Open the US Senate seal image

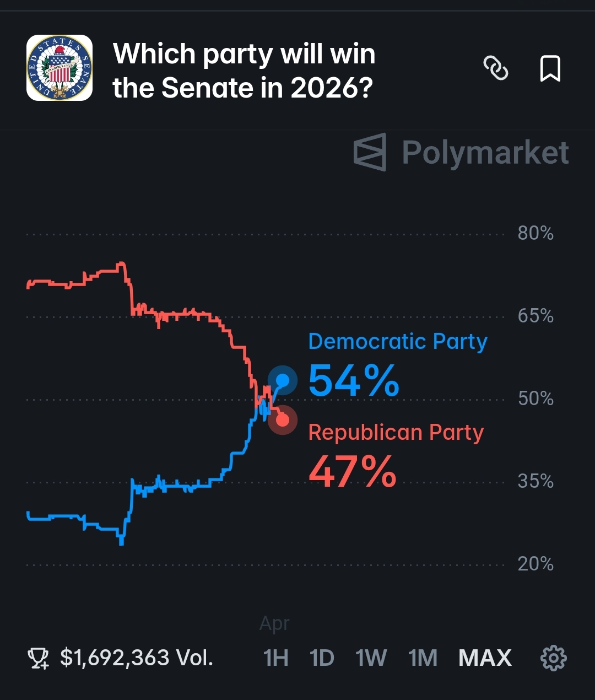click(59, 68)
